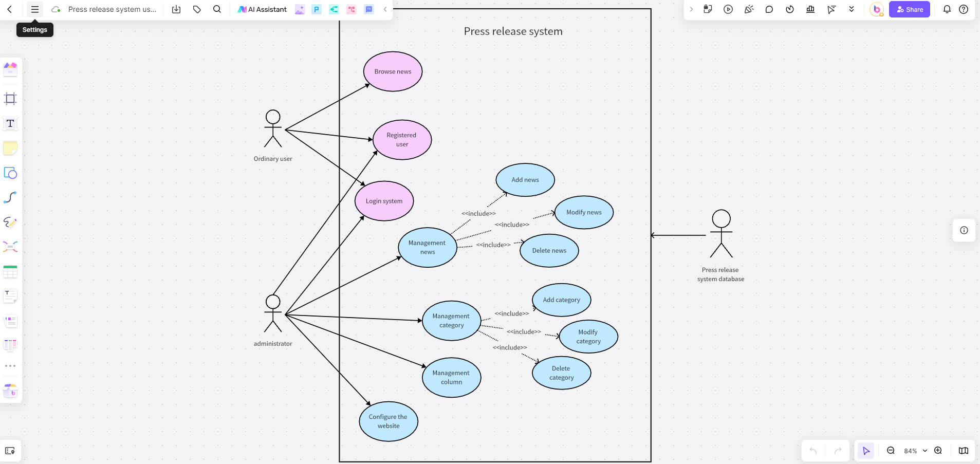The width and height of the screenshot is (980, 464).
Task: Select the Management news ellipse
Action: coord(428,247)
